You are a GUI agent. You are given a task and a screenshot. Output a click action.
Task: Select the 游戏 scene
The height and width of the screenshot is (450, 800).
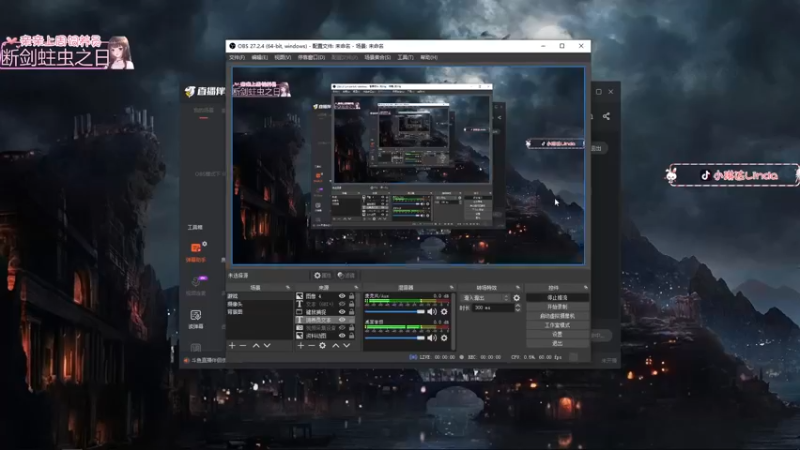pyautogui.click(x=259, y=296)
